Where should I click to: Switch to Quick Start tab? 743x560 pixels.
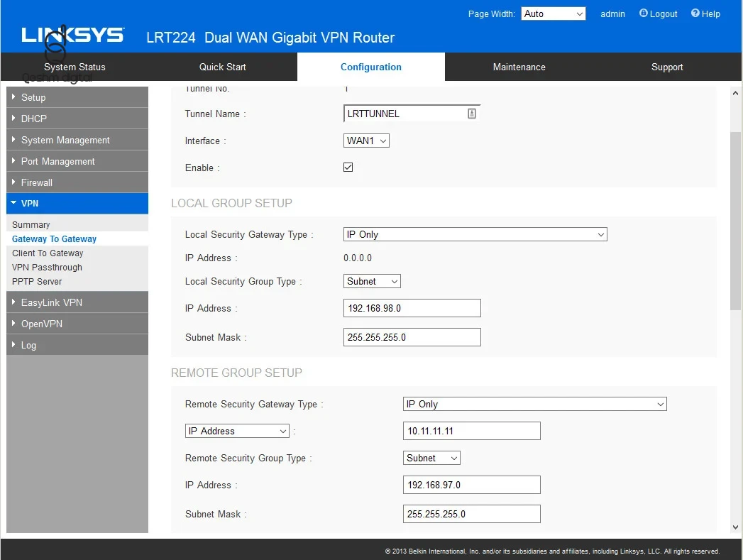click(x=223, y=67)
